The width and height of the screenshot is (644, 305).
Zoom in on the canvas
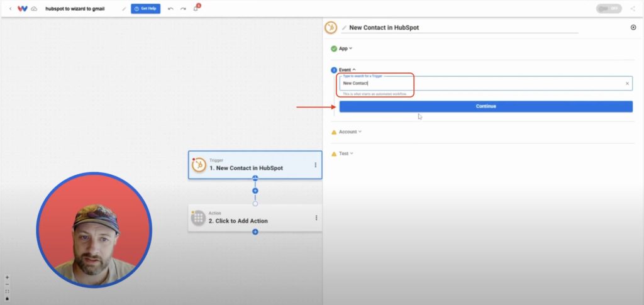click(7, 277)
